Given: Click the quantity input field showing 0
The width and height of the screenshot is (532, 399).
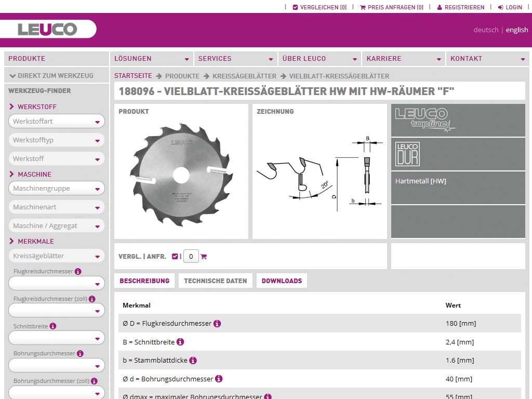Looking at the screenshot, I should [x=191, y=256].
